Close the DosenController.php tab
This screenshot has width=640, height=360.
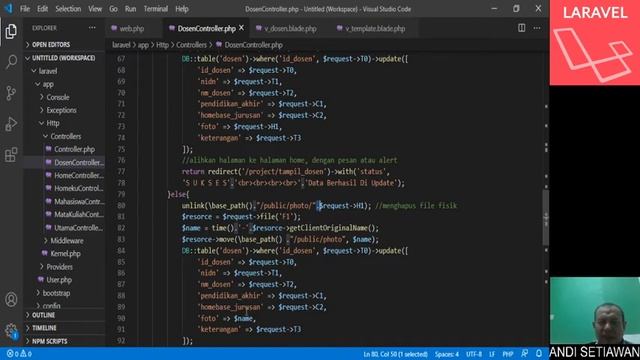pos(242,28)
